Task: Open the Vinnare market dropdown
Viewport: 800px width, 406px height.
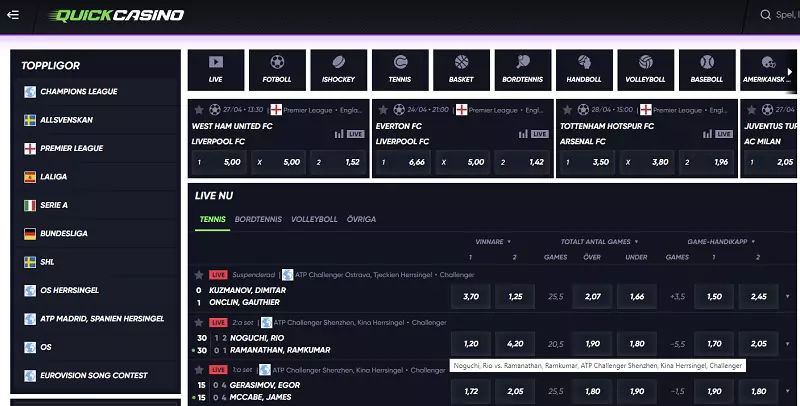Action: click(x=492, y=242)
